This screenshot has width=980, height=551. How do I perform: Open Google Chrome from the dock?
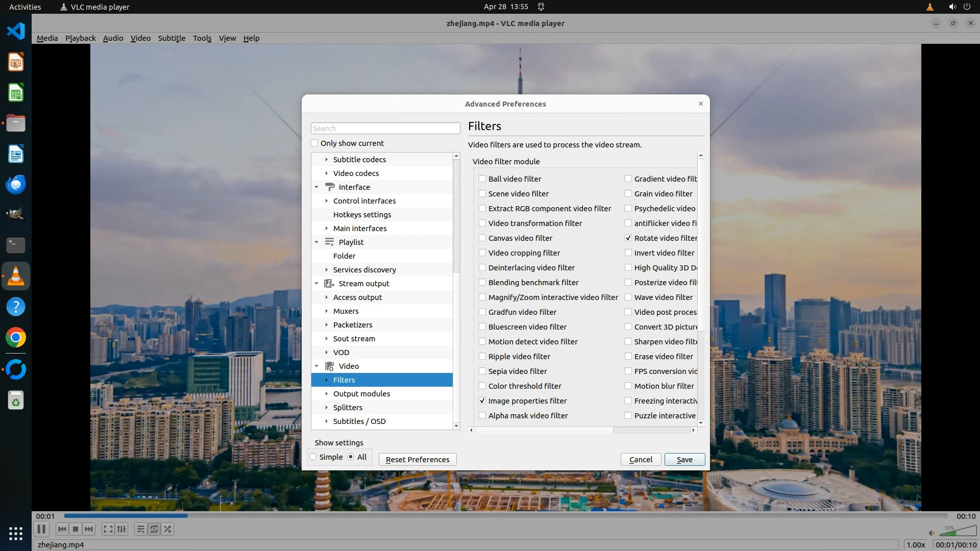point(16,338)
